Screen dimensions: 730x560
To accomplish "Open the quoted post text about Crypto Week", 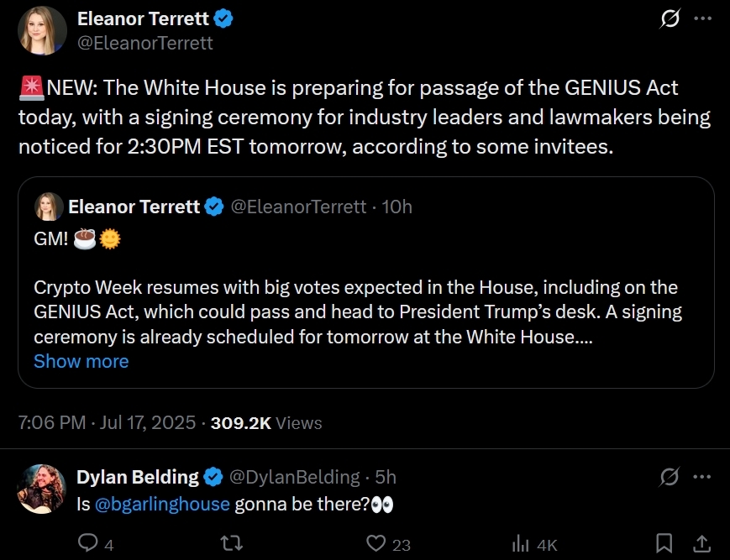I will pos(358,311).
